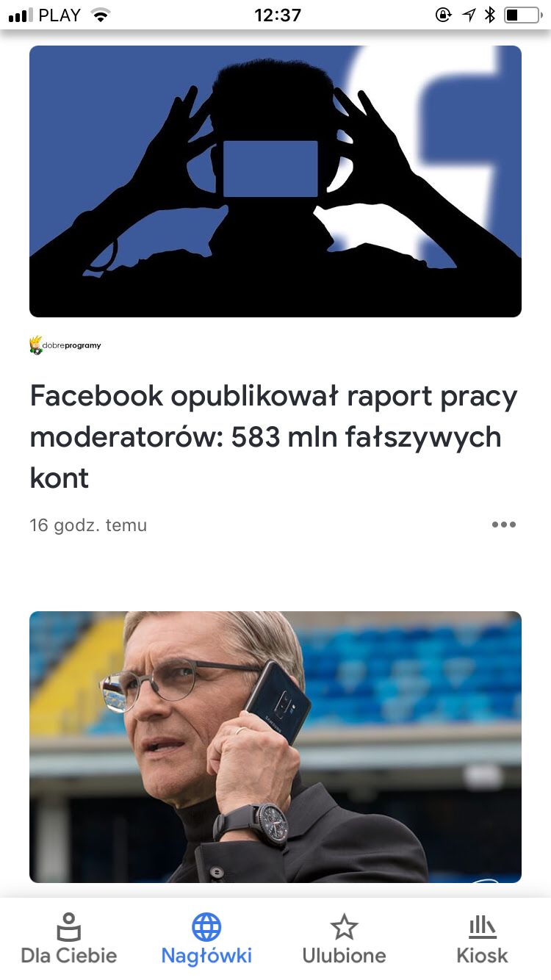Tap the location arrow status icon
The width and height of the screenshot is (551, 980).
tap(468, 15)
